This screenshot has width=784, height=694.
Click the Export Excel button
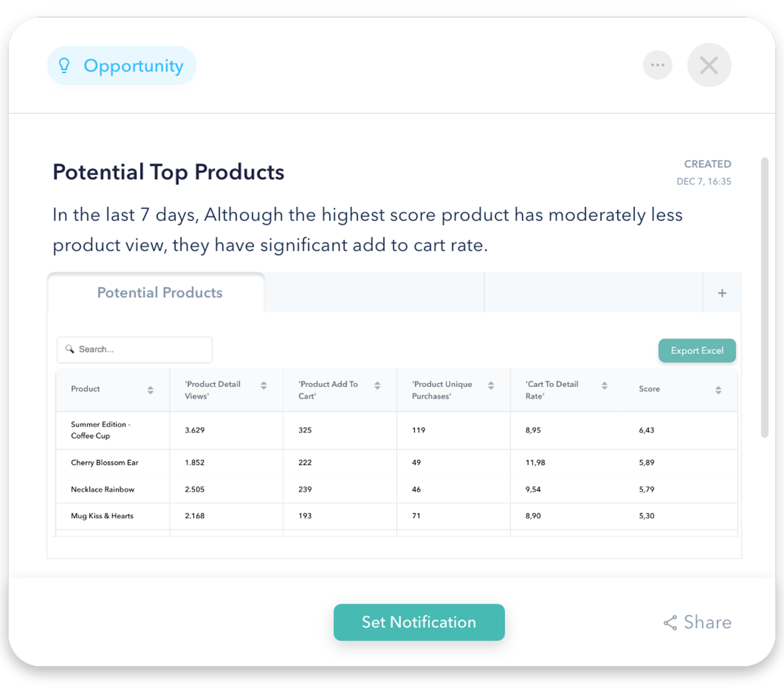coord(697,350)
